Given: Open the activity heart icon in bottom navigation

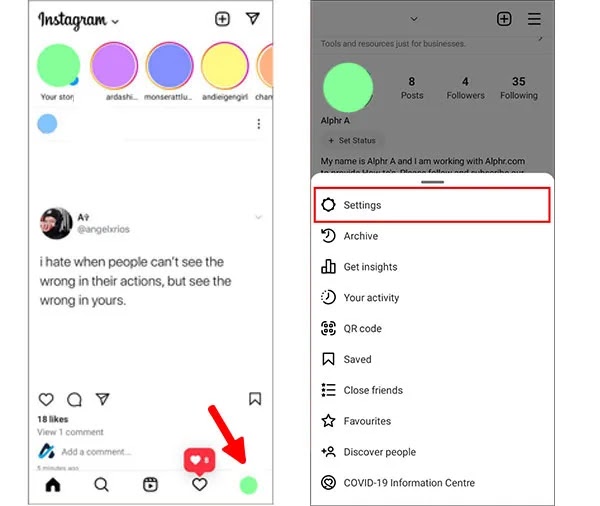Looking at the screenshot, I should pos(199,485).
